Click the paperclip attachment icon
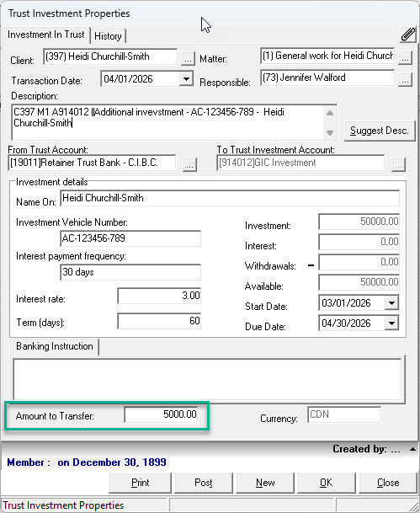This screenshot has height=513, width=420. (x=408, y=35)
